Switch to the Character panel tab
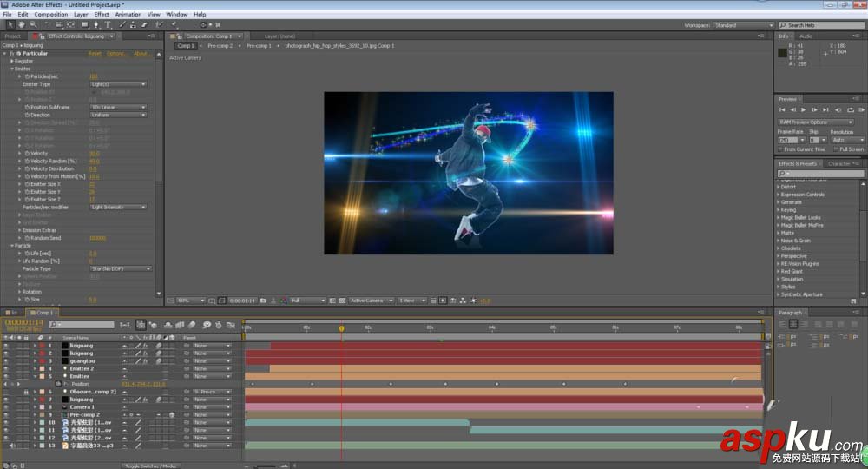The width and height of the screenshot is (868, 469). pyautogui.click(x=839, y=163)
